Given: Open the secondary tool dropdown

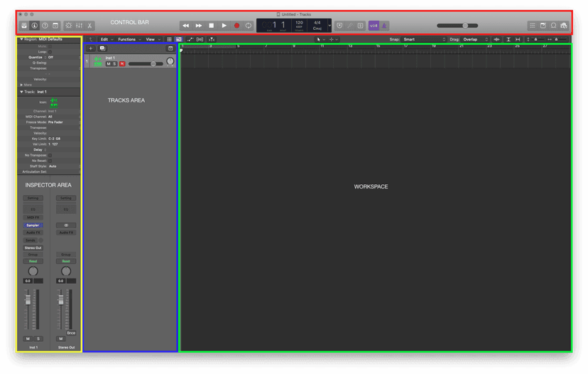Looking at the screenshot, I should tap(333, 39).
